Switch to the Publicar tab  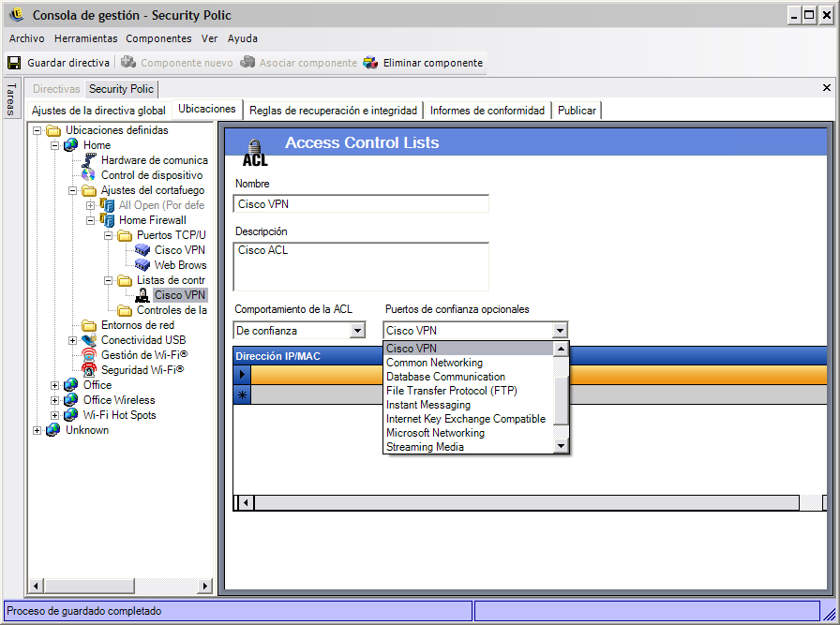click(577, 111)
